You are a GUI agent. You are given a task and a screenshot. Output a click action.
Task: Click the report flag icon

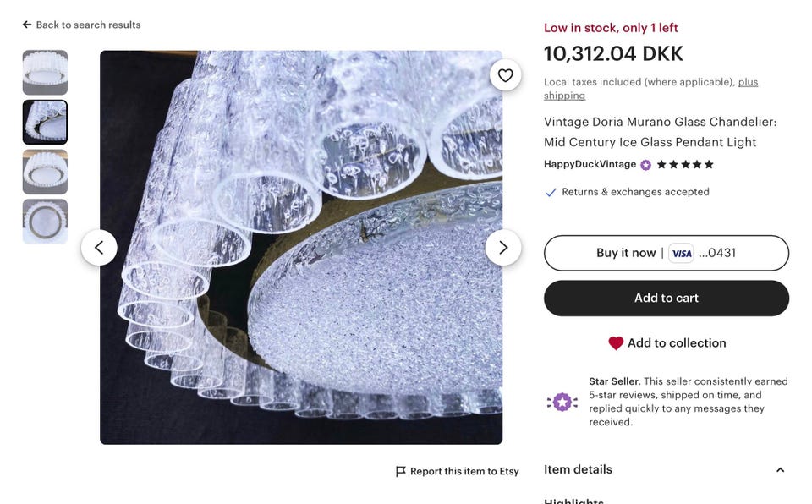401,472
